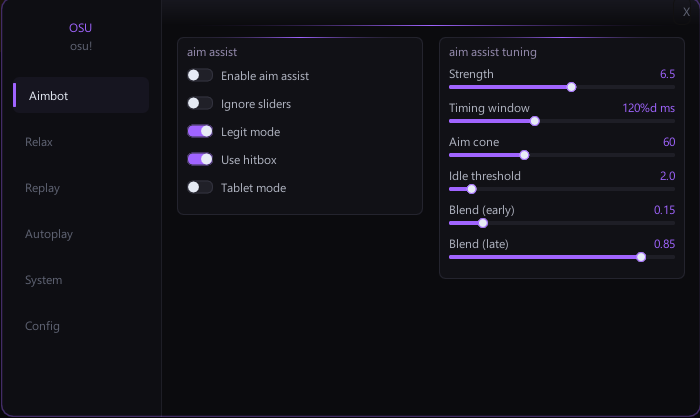The height and width of the screenshot is (418, 700).
Task: Switch off the Use hitbox toggle
Action: point(200,159)
